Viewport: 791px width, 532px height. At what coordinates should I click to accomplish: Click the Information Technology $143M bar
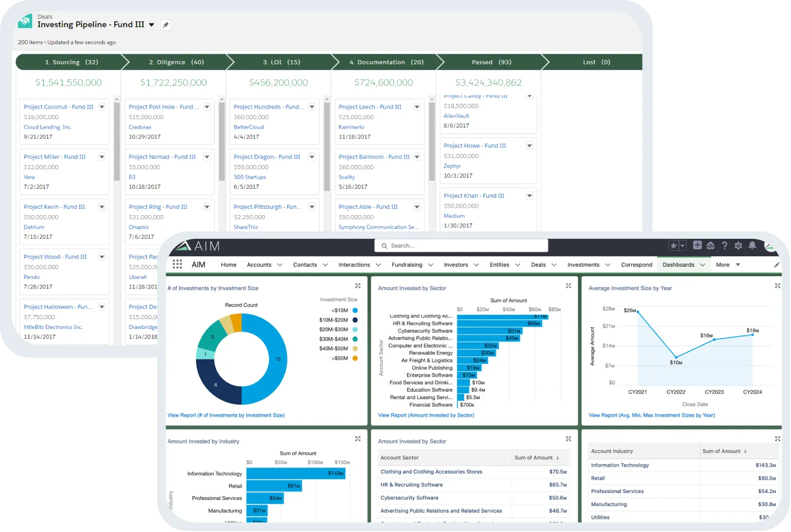point(296,473)
